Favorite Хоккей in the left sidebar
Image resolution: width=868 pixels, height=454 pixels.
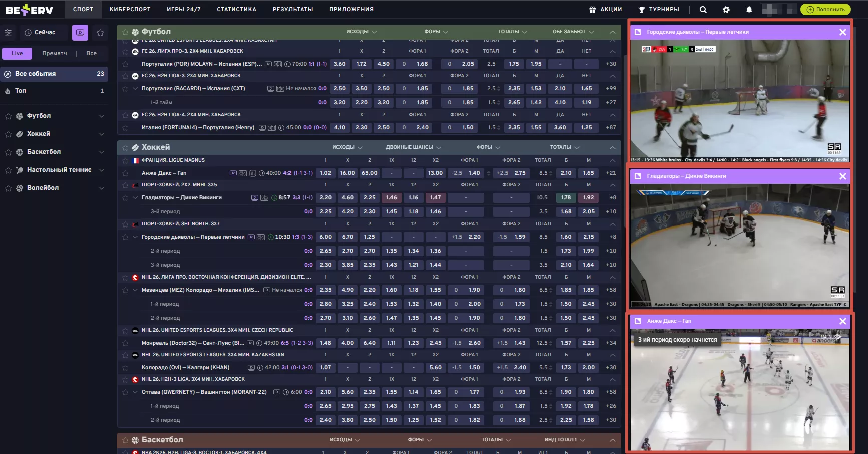pos(8,134)
